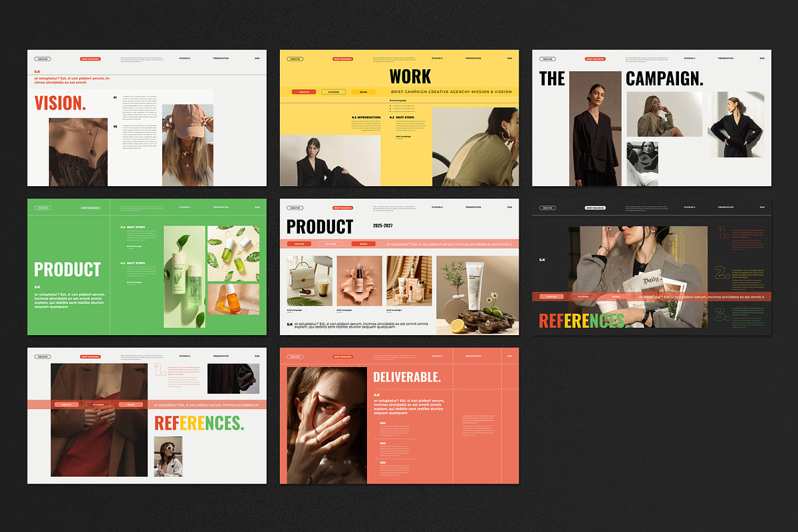Screen dimensions: 798x532
Task: Click red BRIEF BRANDING tag on VISION slide
Action: pos(90,59)
